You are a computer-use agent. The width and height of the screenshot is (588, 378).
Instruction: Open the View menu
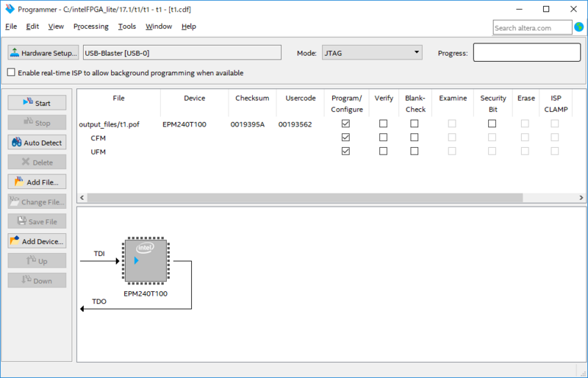[x=56, y=26]
